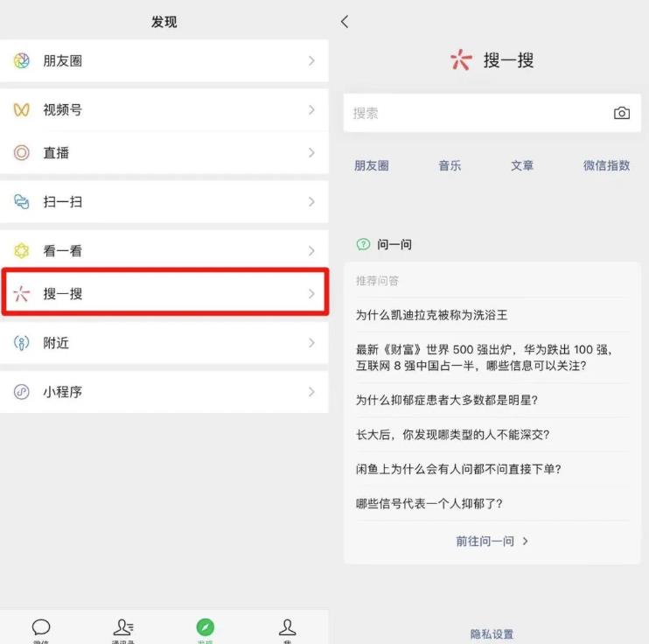
Task: Tap the Live (直播) red circle icon
Action: 22,153
